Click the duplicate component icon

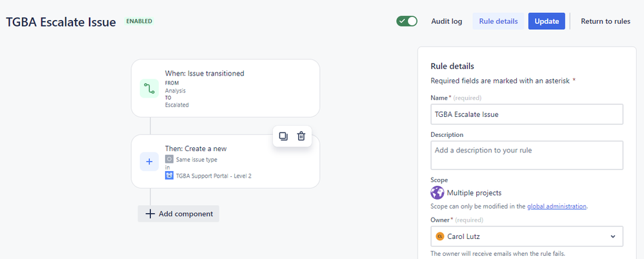click(x=283, y=136)
